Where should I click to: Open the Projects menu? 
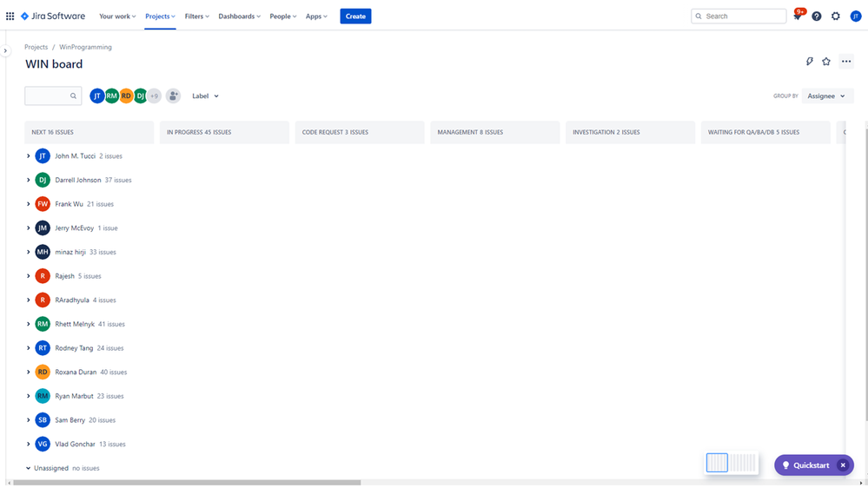point(160,16)
